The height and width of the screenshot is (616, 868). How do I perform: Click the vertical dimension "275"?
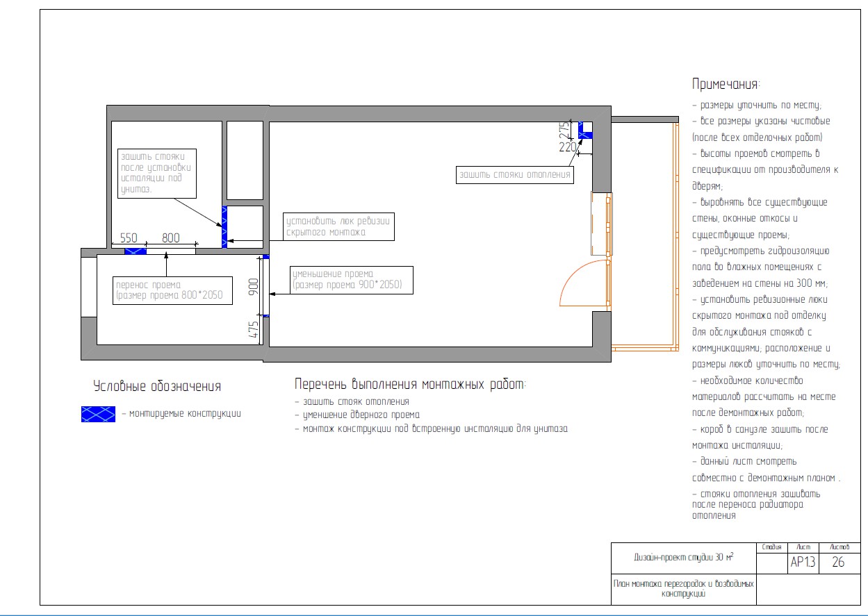pyautogui.click(x=565, y=129)
